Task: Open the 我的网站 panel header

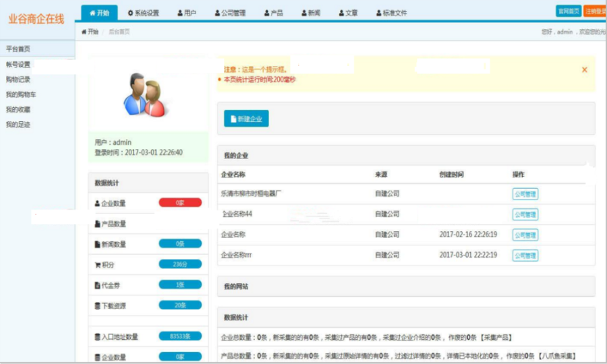Action: [x=406, y=286]
